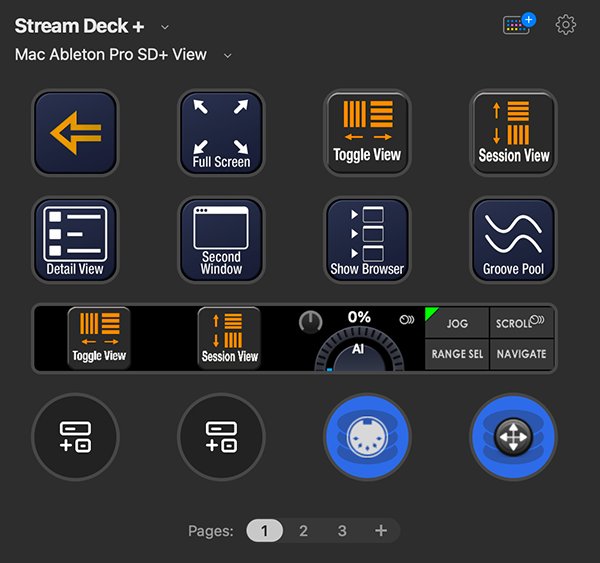This screenshot has height=563, width=600.
Task: Click the Toggle View key in top row
Action: tap(367, 133)
